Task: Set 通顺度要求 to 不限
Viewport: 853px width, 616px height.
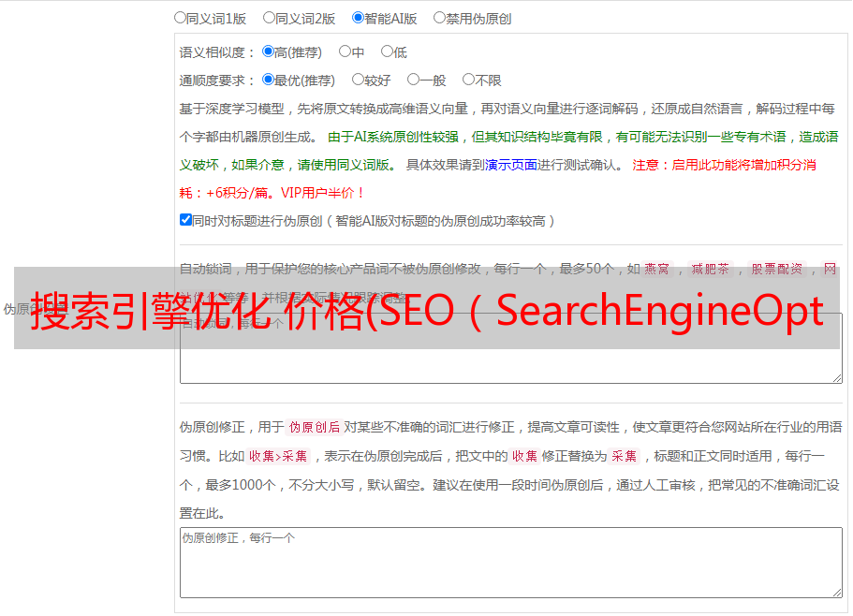Action: (x=468, y=80)
